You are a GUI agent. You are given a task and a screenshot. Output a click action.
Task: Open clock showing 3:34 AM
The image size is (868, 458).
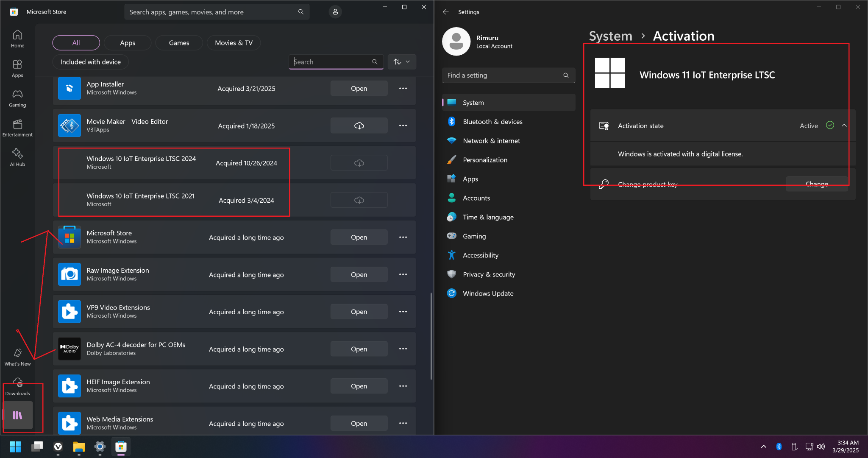[846, 447]
